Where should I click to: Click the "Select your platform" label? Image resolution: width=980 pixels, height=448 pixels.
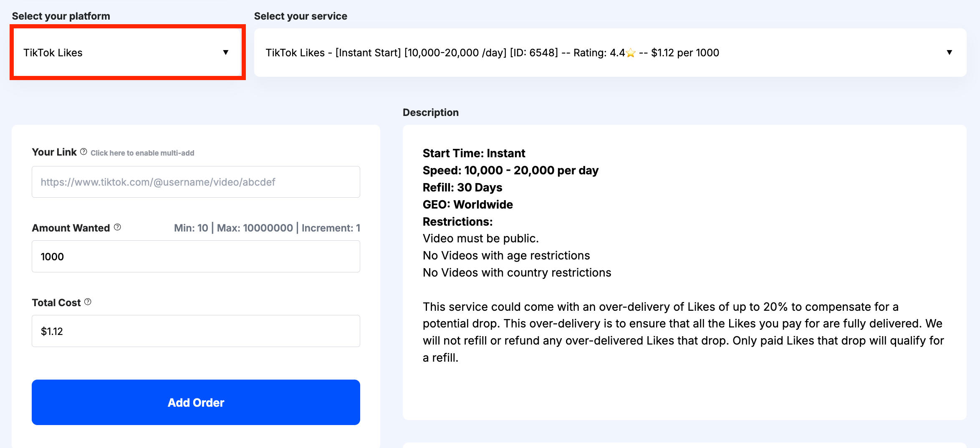(x=61, y=16)
